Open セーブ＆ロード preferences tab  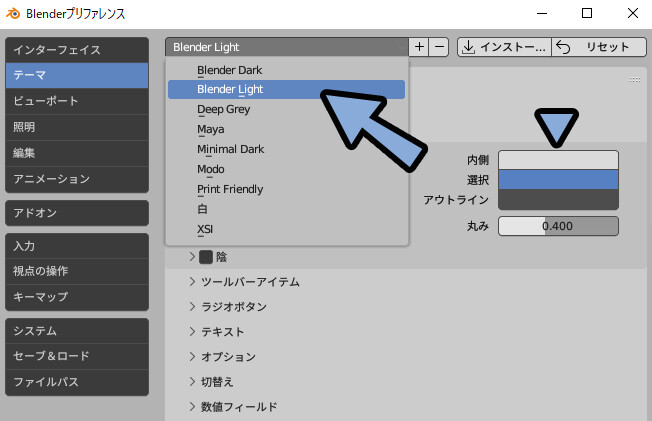[x=77, y=356]
